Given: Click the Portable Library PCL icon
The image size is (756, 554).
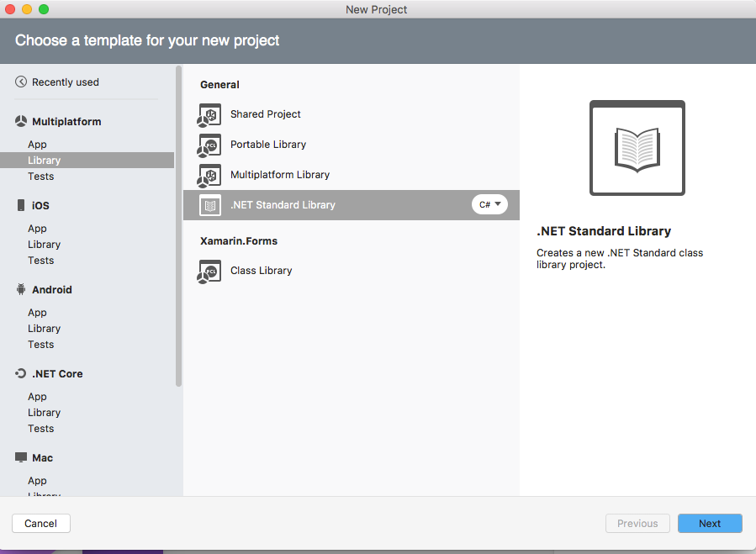Looking at the screenshot, I should (209, 145).
